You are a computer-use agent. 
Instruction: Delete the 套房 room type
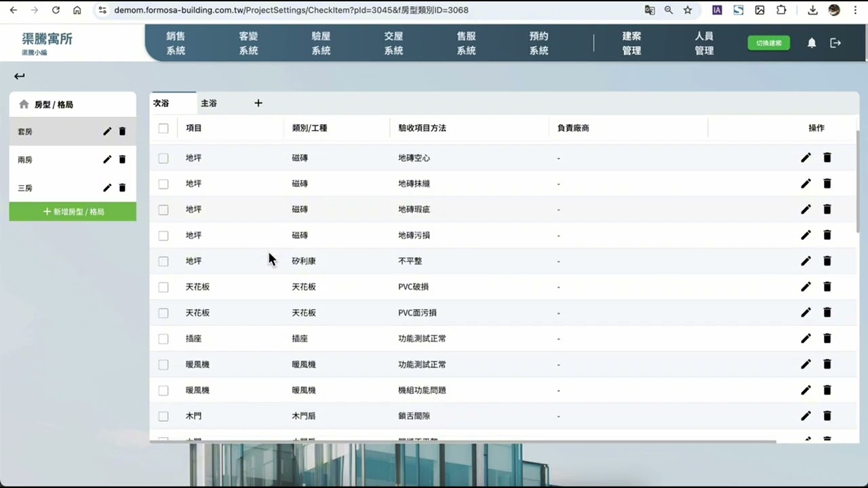point(122,131)
